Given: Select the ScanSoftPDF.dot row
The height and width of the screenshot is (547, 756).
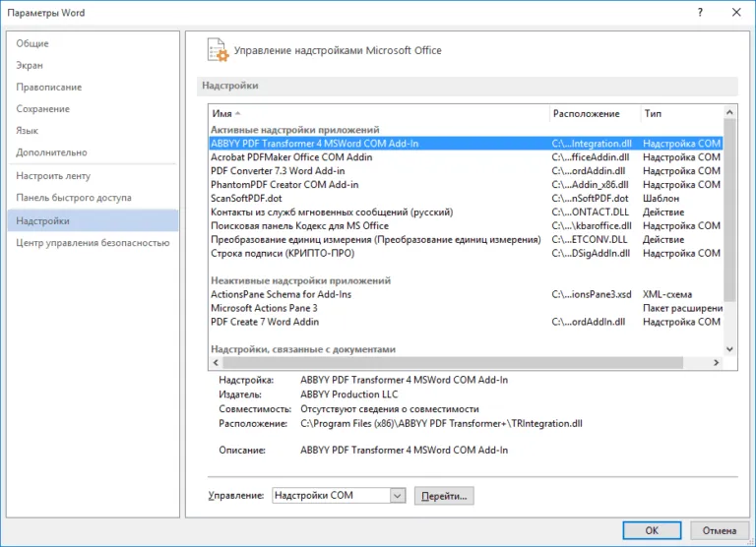Looking at the screenshot, I should click(x=466, y=199).
